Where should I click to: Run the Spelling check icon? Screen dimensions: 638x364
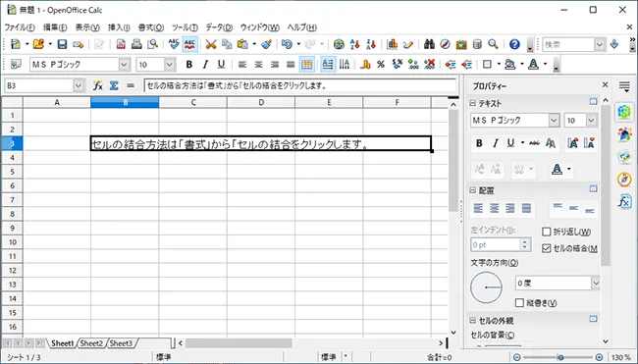coord(174,44)
